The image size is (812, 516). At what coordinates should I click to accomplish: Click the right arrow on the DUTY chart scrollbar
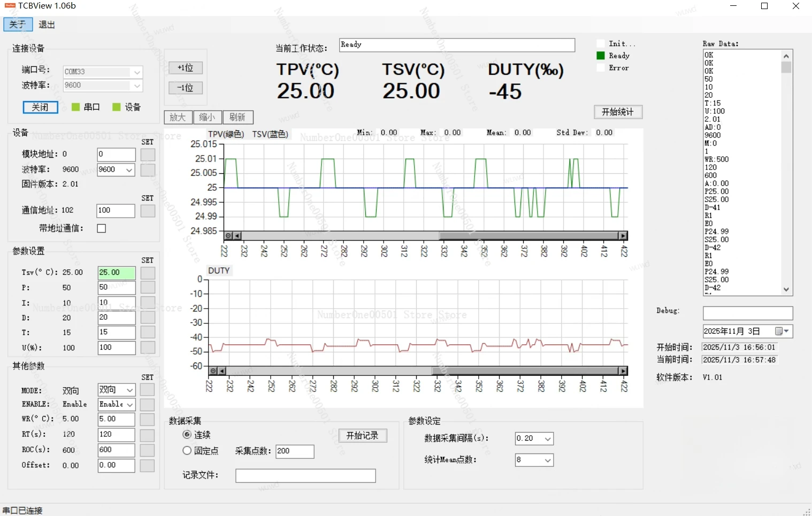(x=623, y=371)
